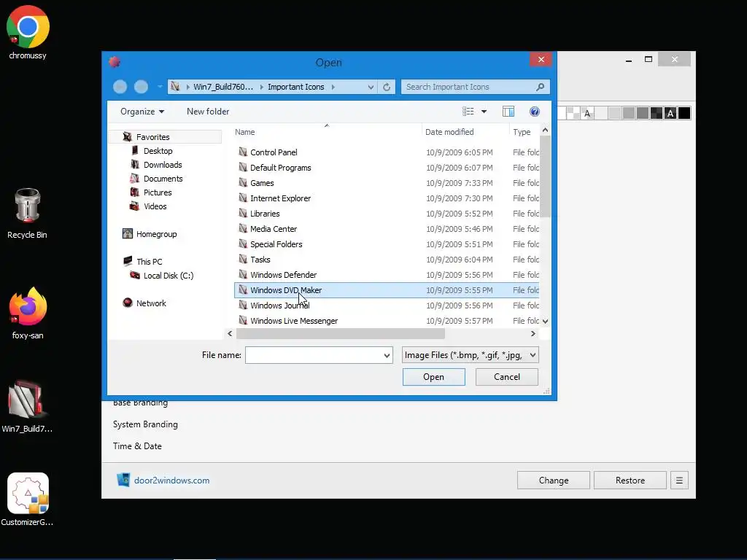The height and width of the screenshot is (560, 747).
Task: Click the Videos icon under Favorites
Action: coord(135,206)
